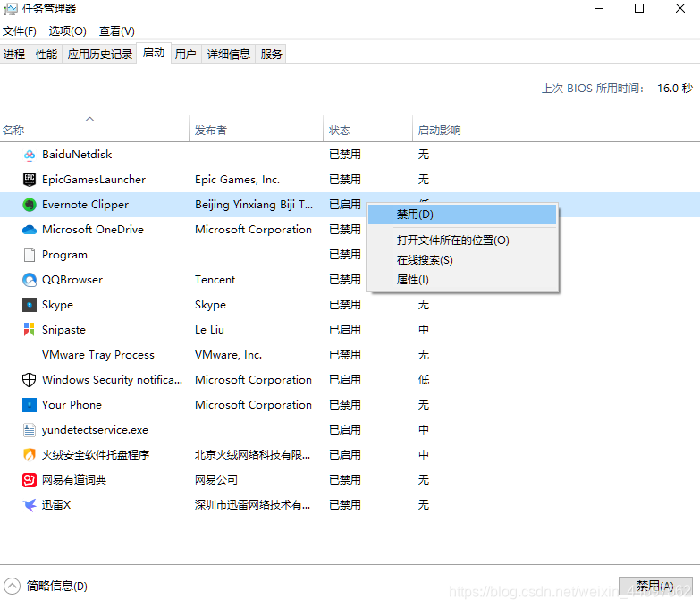Toggle sort order with the 名称 column arrow
The image size is (700, 608).
89,119
